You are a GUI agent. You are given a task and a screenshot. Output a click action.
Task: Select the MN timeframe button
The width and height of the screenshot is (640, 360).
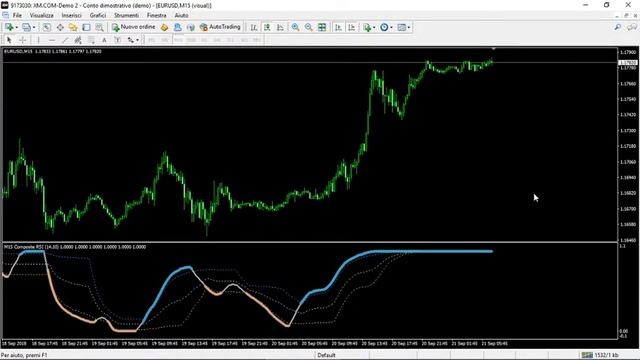(x=257, y=40)
